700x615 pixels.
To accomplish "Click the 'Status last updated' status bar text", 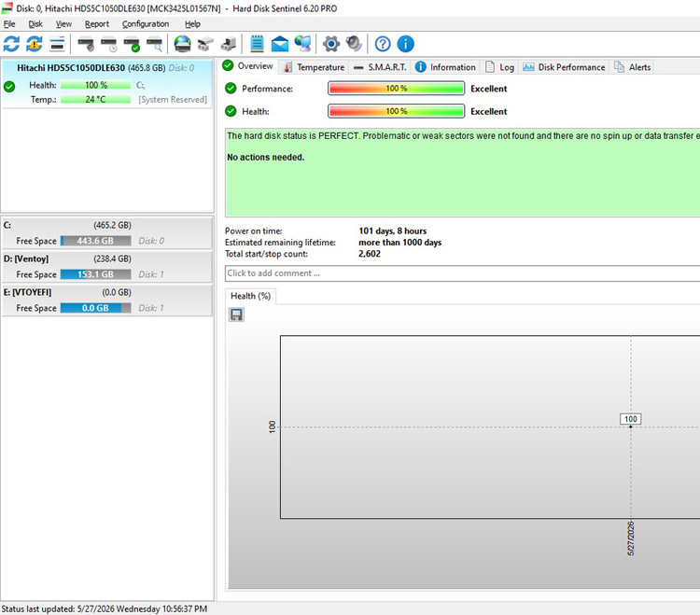I will point(104,608).
